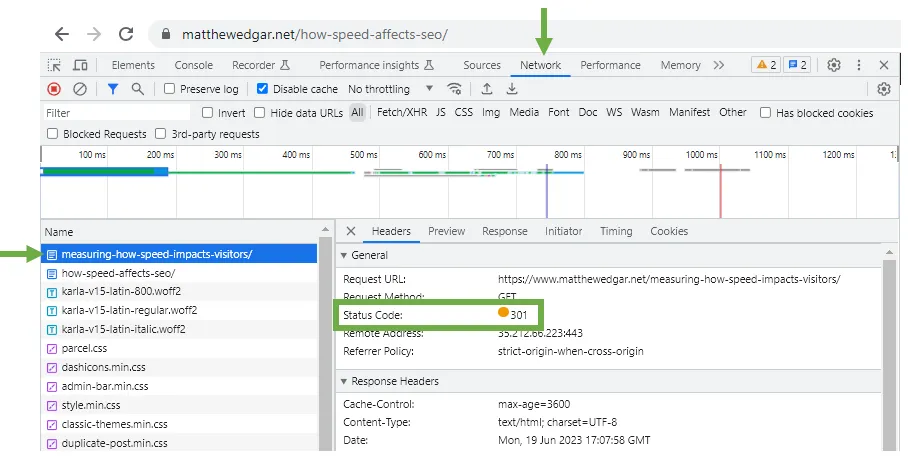Image resolution: width=922 pixels, height=469 pixels.
Task: Switch to the Elements tab
Action: coord(133,65)
